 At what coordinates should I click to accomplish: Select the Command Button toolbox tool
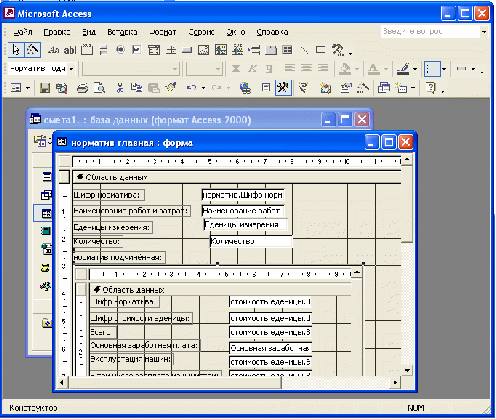pos(187,50)
